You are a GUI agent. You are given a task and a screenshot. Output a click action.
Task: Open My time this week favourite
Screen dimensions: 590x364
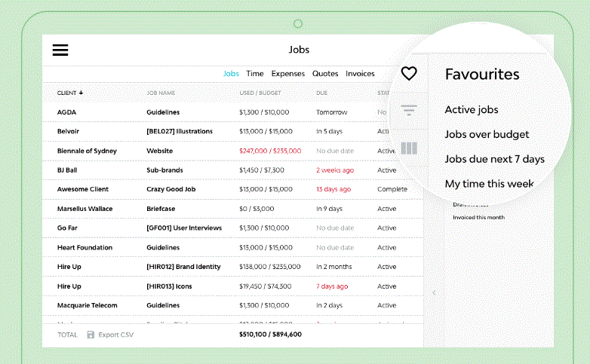[489, 184]
